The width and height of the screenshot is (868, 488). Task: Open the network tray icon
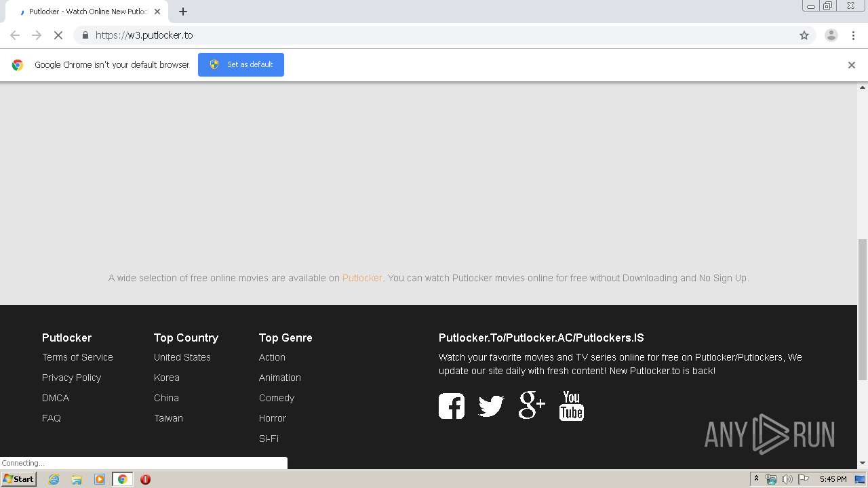pyautogui.click(x=771, y=479)
